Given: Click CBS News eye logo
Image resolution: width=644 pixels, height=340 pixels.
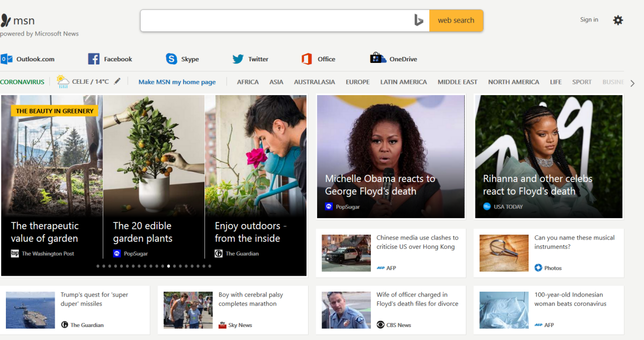Looking at the screenshot, I should coord(380,325).
